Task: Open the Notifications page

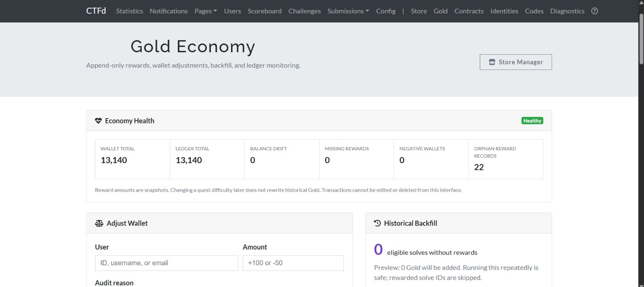Action: [x=169, y=11]
